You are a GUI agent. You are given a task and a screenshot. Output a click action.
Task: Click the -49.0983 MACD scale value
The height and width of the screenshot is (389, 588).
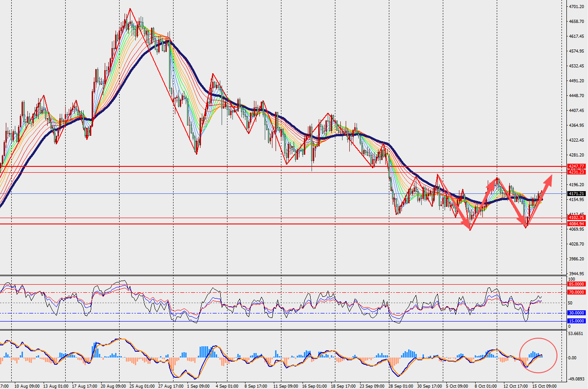pyautogui.click(x=576, y=379)
